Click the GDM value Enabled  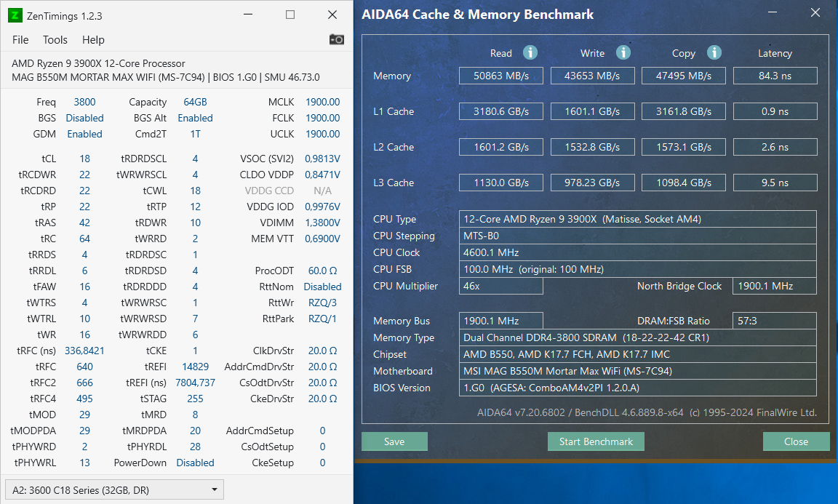84,134
